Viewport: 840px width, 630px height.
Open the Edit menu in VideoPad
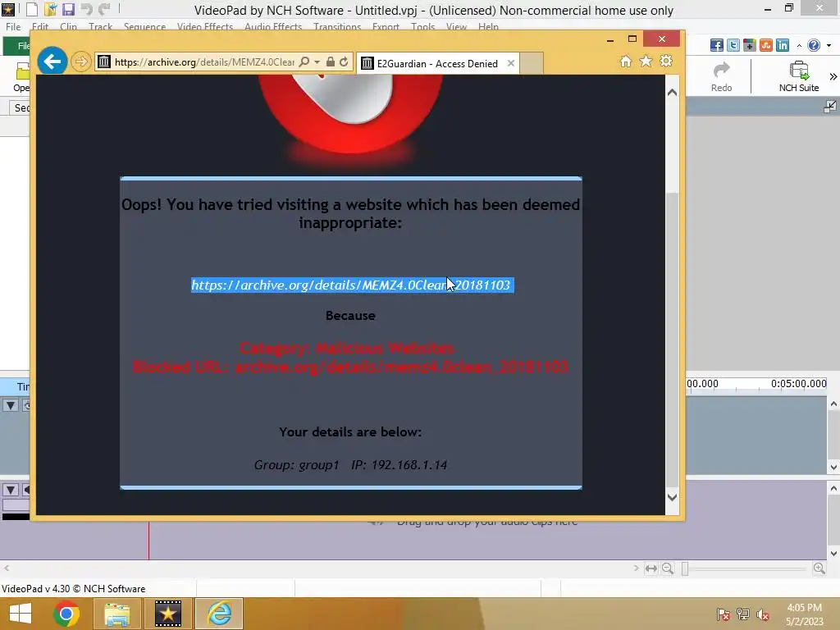(40, 27)
